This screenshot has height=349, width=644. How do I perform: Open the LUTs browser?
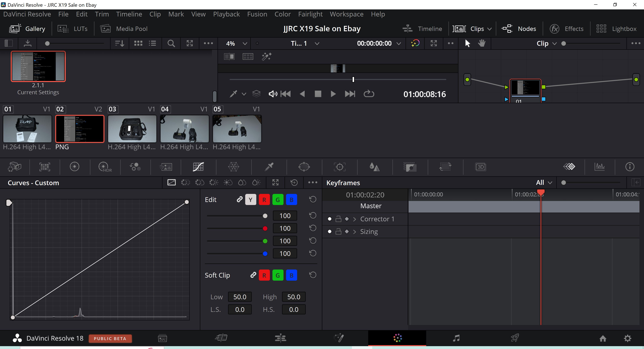pyautogui.click(x=72, y=29)
